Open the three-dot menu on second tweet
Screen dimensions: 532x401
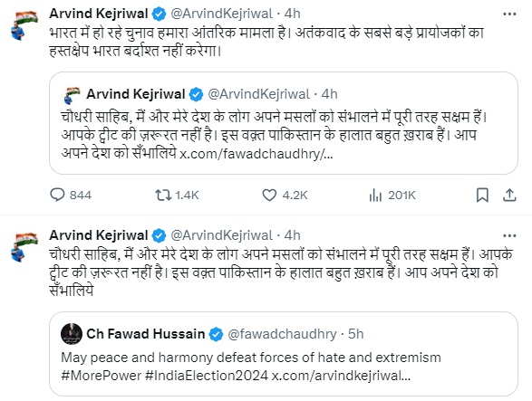pyautogui.click(x=509, y=235)
